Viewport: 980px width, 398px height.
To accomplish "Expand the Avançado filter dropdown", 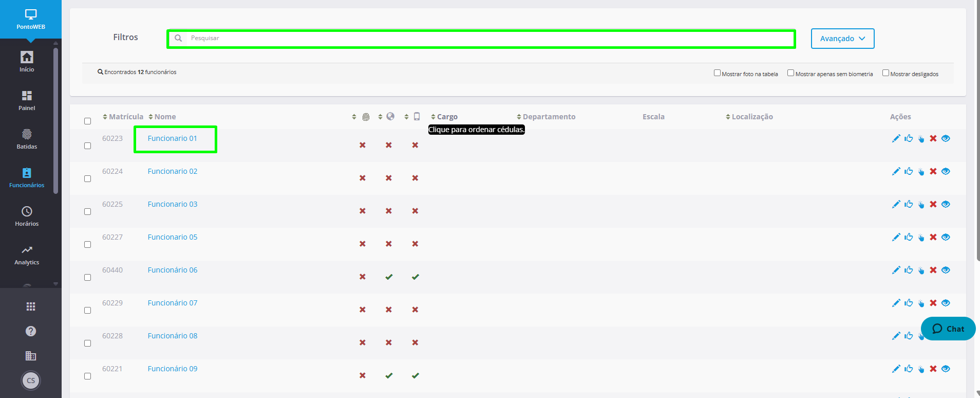I will 842,39.
